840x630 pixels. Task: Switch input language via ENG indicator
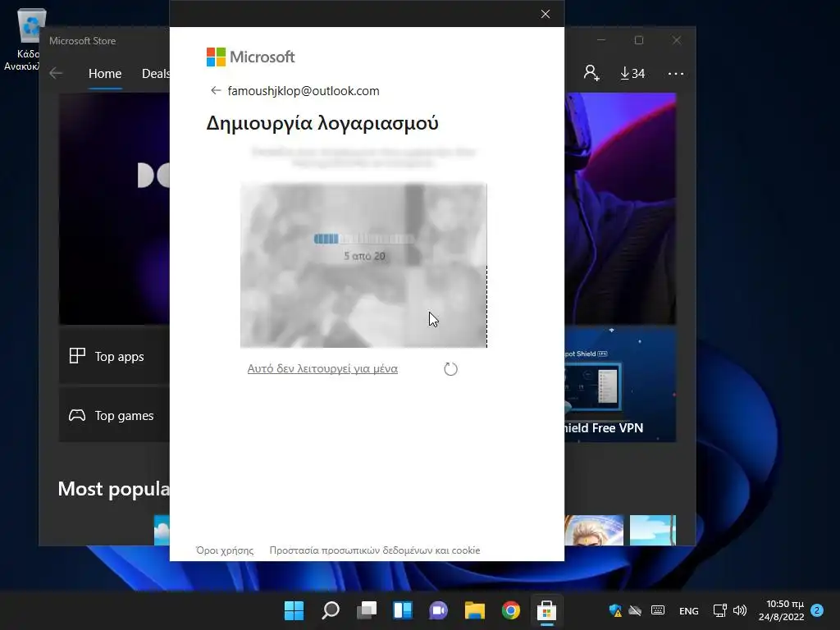689,610
